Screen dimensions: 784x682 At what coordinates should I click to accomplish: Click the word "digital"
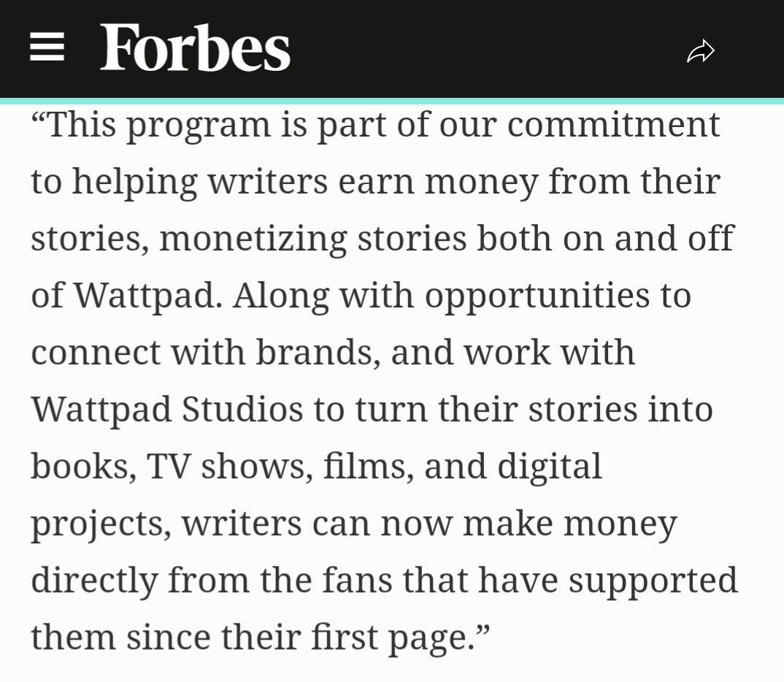point(550,467)
